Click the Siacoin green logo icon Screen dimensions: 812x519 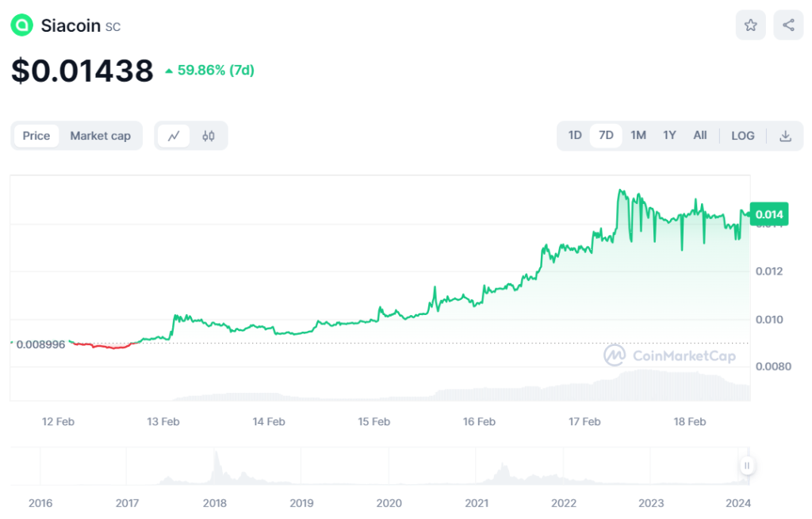pos(21,25)
